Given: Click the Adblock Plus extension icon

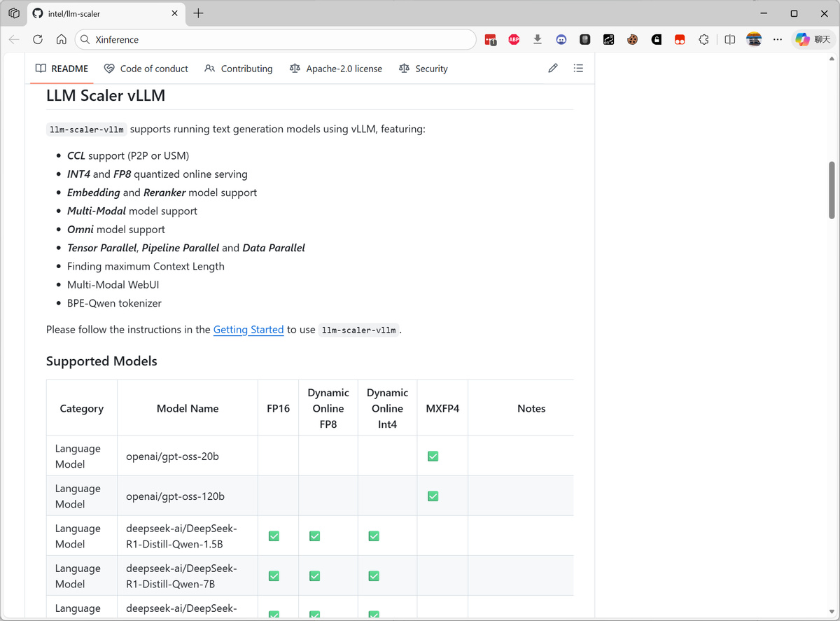Looking at the screenshot, I should [514, 40].
